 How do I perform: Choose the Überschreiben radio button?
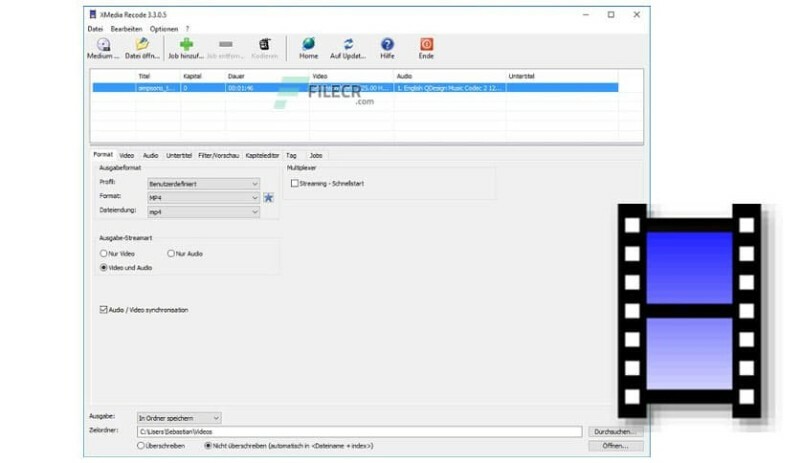pyautogui.click(x=141, y=445)
